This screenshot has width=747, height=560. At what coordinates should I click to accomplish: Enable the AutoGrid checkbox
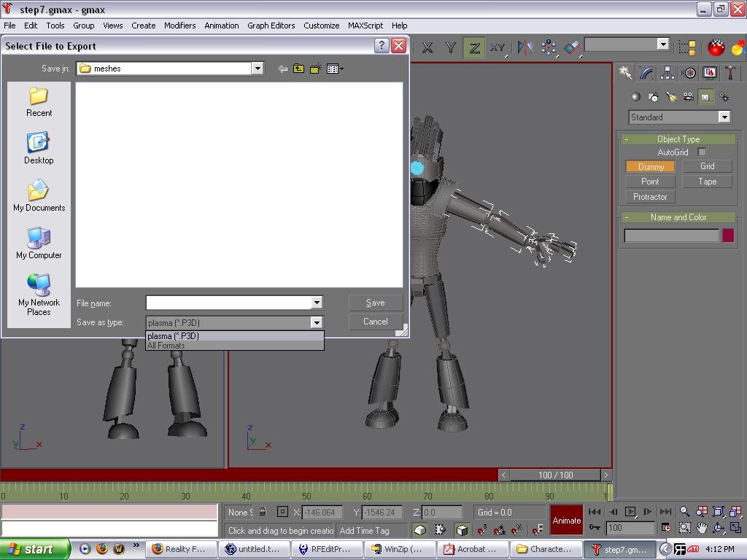click(x=702, y=152)
